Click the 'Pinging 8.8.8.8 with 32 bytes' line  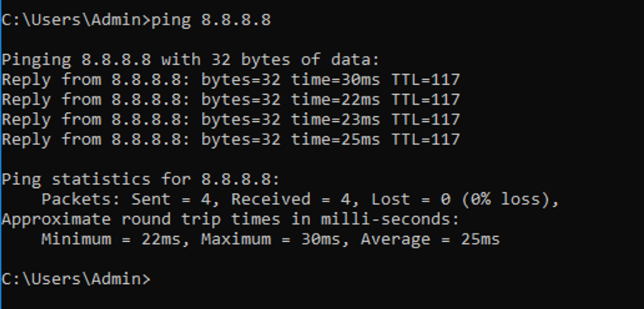[x=191, y=60]
